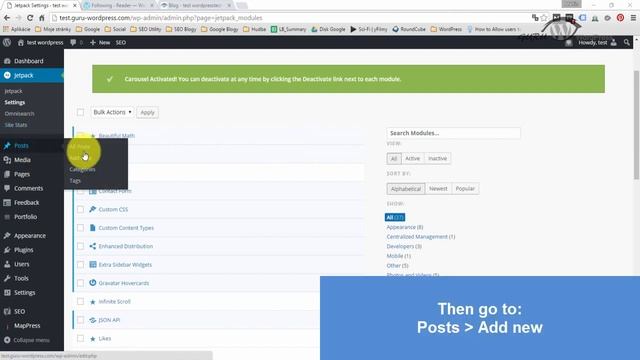Click the Feedback sidebar icon
640x360 pixels.
pos(7,202)
